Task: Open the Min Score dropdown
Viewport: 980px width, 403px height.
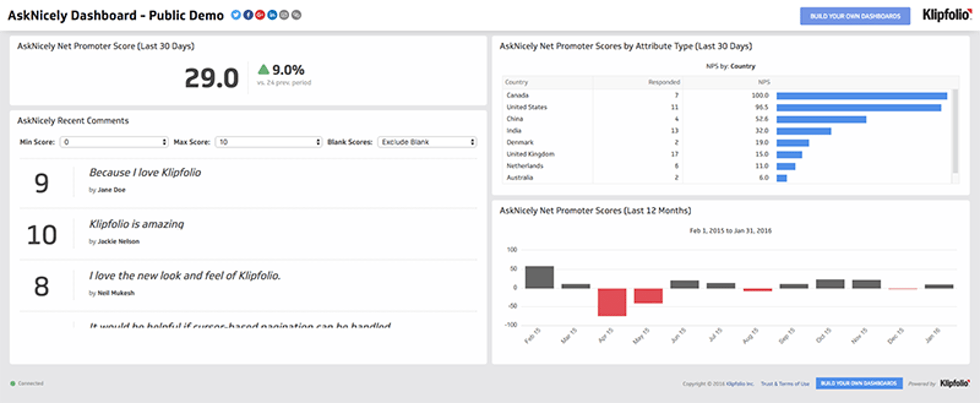Action: pos(114,142)
